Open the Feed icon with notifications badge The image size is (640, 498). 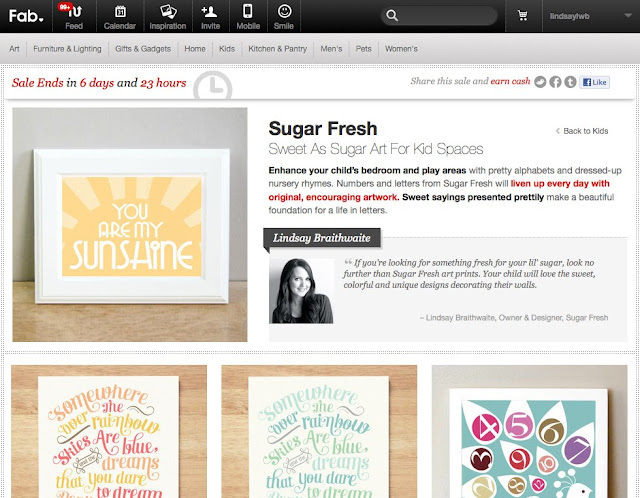click(x=74, y=16)
